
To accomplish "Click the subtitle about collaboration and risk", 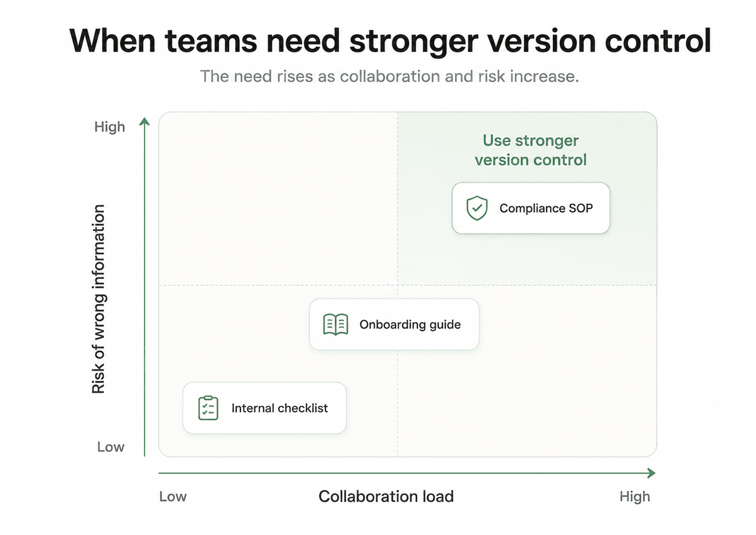I will [389, 77].
